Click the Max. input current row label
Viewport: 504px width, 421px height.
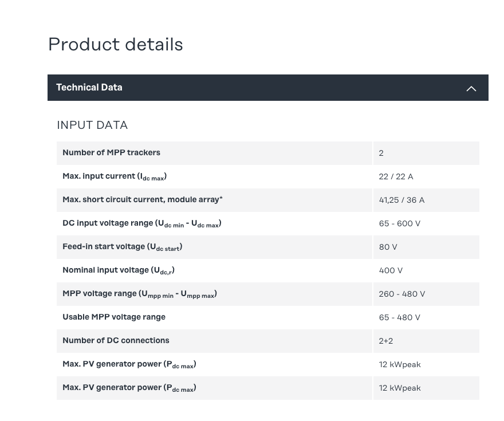tap(115, 176)
